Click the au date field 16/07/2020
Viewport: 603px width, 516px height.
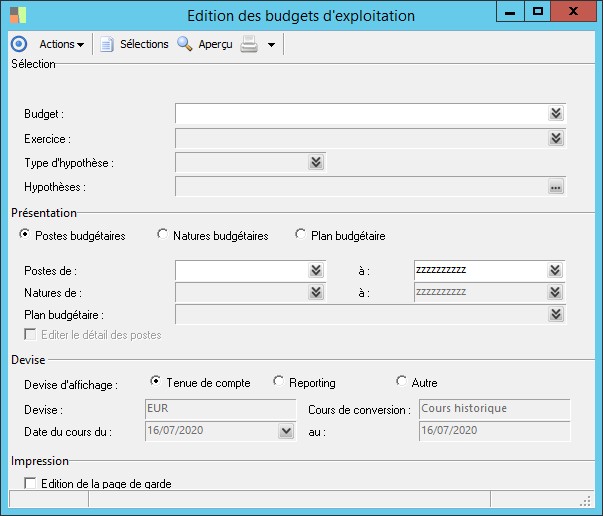click(495, 431)
